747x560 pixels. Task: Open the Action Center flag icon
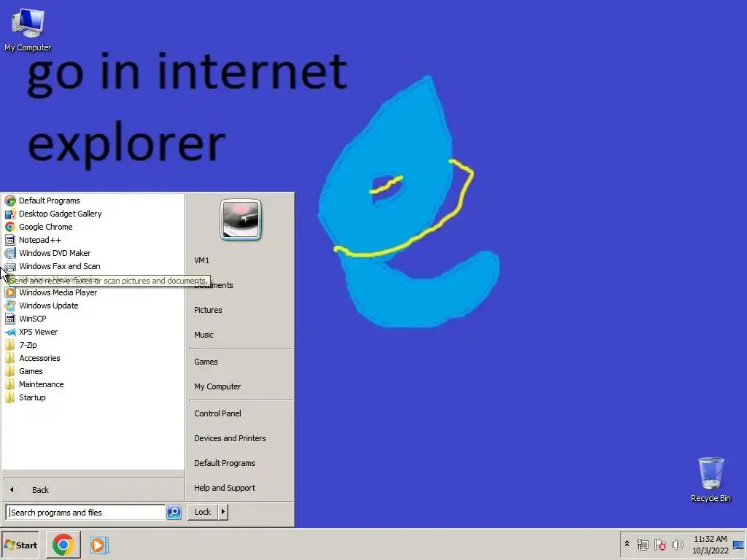tap(659, 544)
